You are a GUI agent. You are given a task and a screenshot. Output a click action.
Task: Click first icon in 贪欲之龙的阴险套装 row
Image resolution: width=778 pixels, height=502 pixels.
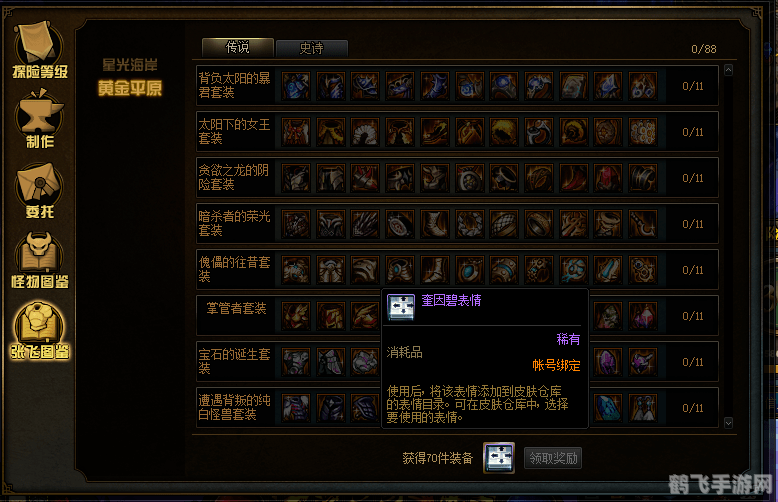click(x=296, y=178)
